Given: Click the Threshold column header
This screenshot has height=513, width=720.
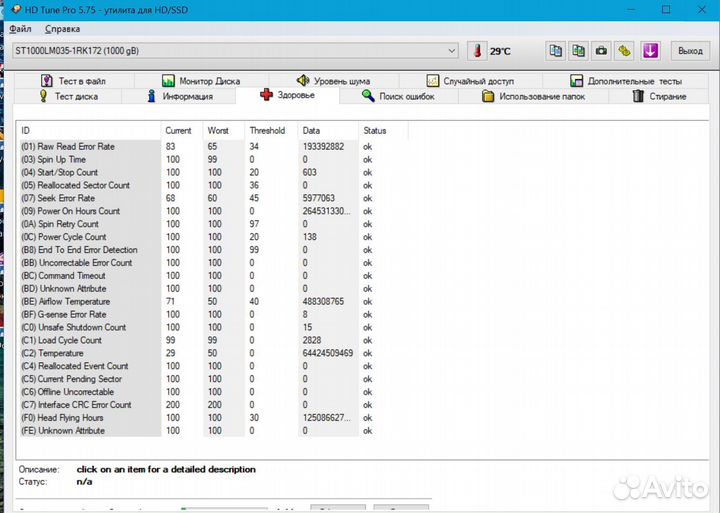Looking at the screenshot, I should 267,131.
